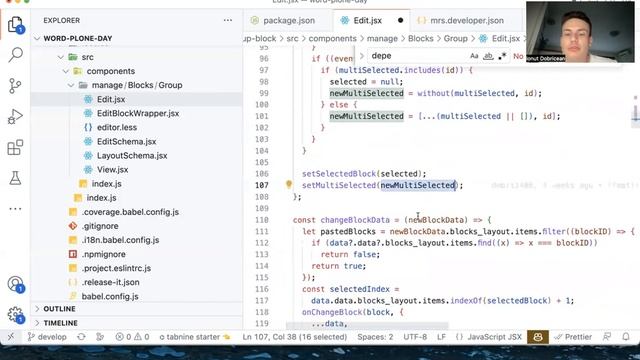Toggle Match Case in find widget
The image size is (640, 360).
[x=474, y=56]
